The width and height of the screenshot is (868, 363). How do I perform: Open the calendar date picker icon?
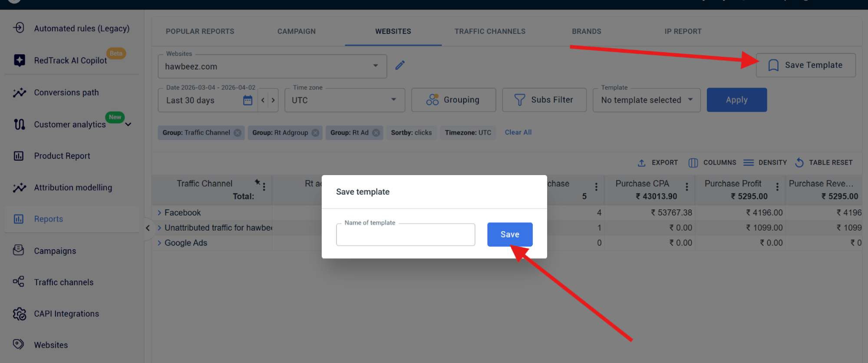(x=248, y=100)
